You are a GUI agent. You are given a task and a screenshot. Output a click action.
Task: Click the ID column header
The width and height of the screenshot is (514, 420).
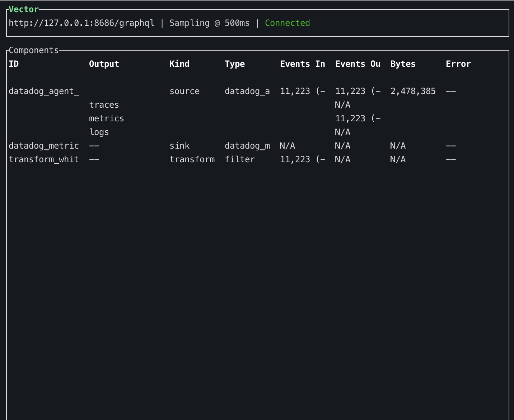click(14, 64)
